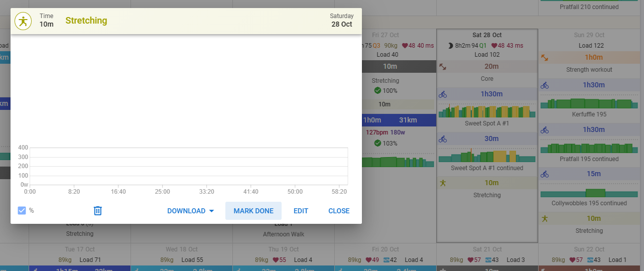Click the bike icon for Kerfuffle 195
The width and height of the screenshot is (644, 271).
[x=545, y=85]
